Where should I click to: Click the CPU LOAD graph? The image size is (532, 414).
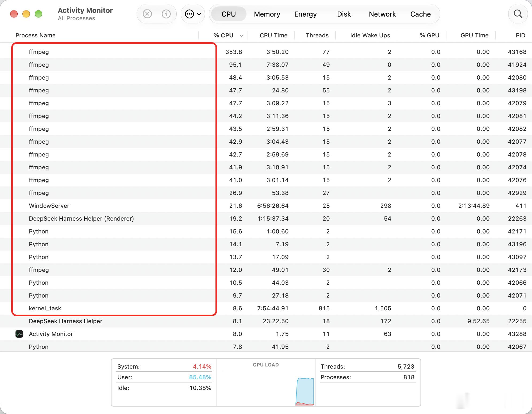coord(266,389)
